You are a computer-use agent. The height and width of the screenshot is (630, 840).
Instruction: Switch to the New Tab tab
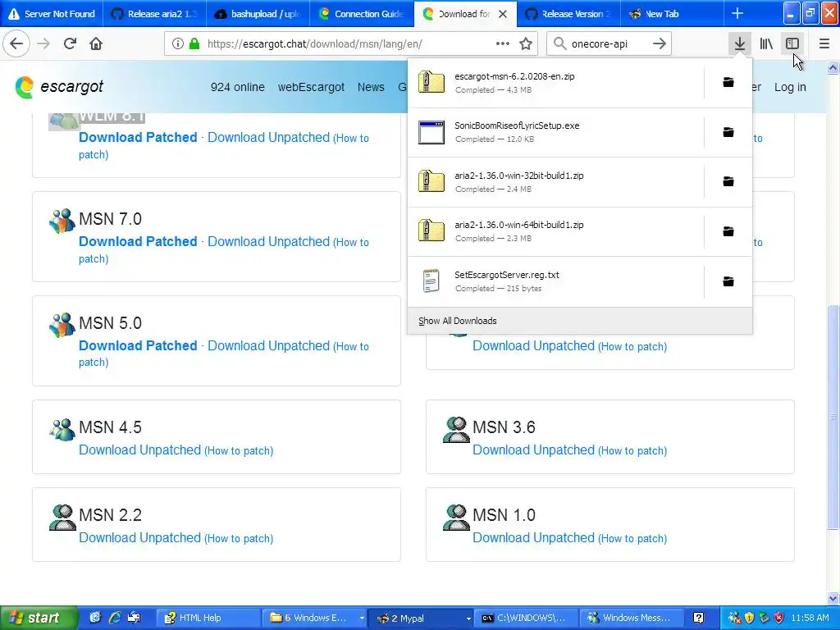point(673,14)
